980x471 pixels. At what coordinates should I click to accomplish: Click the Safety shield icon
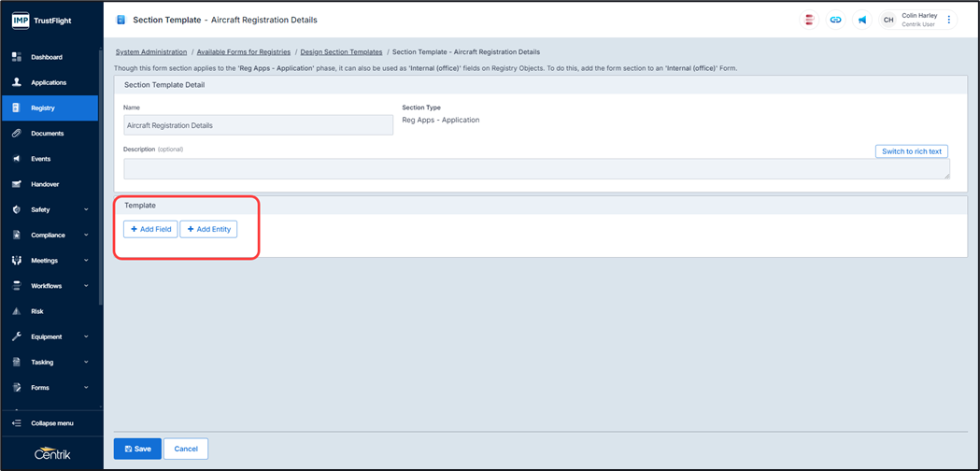17,209
